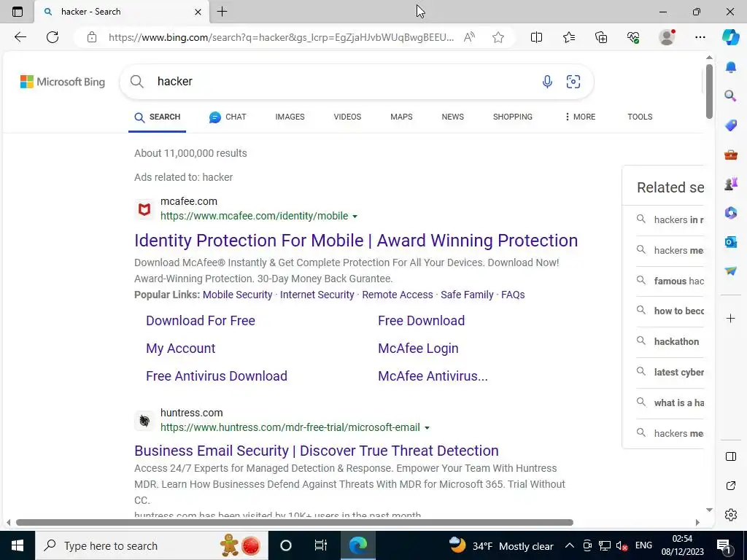Open the Favorites list icon
747x560 pixels.
point(569,37)
